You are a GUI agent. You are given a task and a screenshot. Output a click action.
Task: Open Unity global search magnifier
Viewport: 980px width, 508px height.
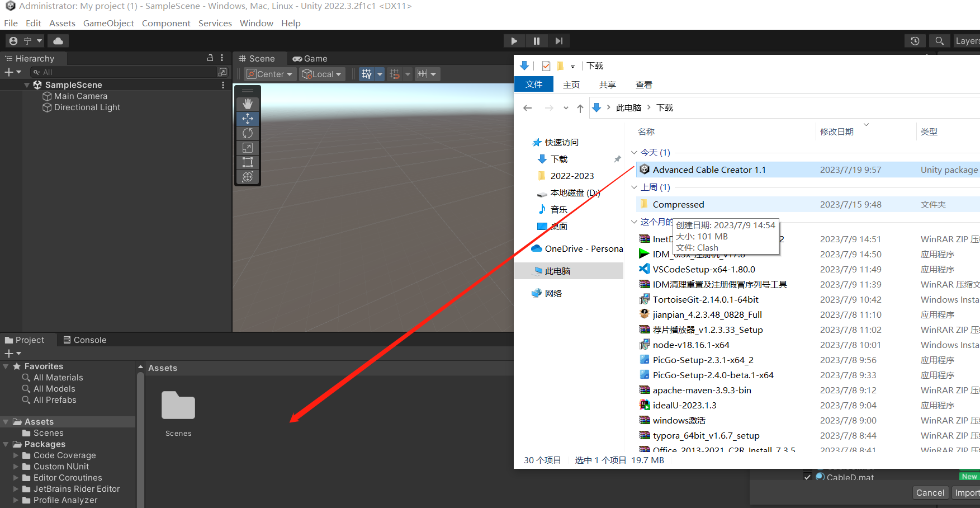coord(939,41)
